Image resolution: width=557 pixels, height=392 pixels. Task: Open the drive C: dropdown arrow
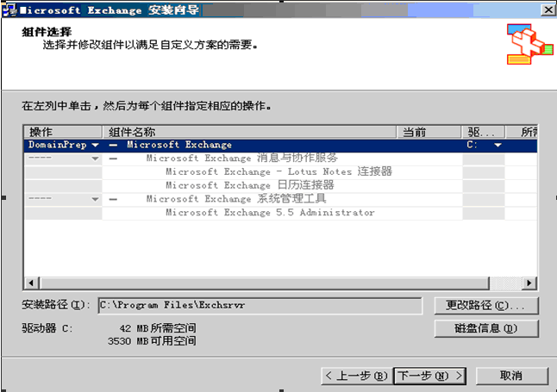point(498,146)
